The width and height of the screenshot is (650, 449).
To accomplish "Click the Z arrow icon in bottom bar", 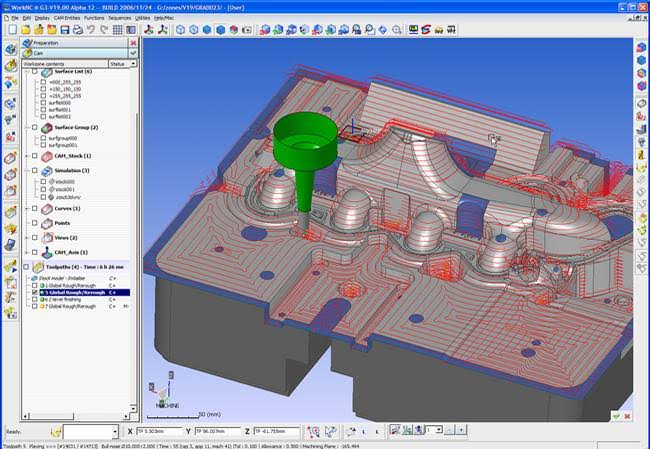I will point(330,431).
